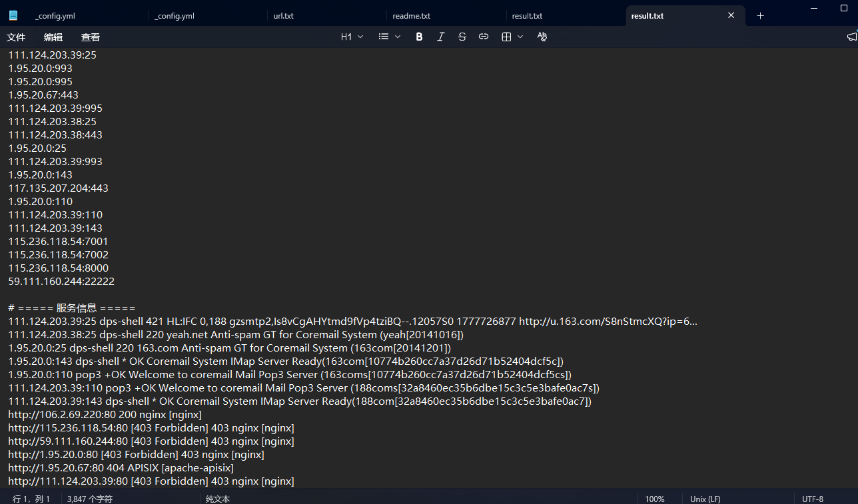Screen dimensions: 858x504
Task: Click the http://59.111.160.244:80 403 line
Action: [x=151, y=441]
